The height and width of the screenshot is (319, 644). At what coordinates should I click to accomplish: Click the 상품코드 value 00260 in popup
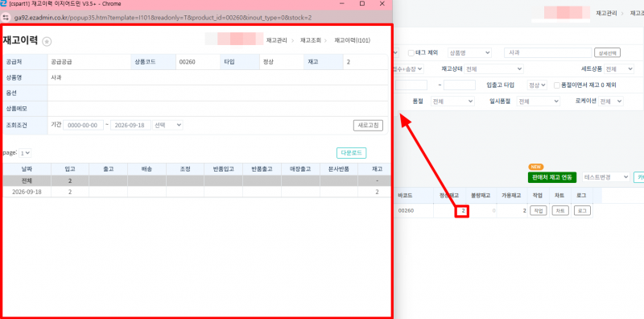pos(187,62)
